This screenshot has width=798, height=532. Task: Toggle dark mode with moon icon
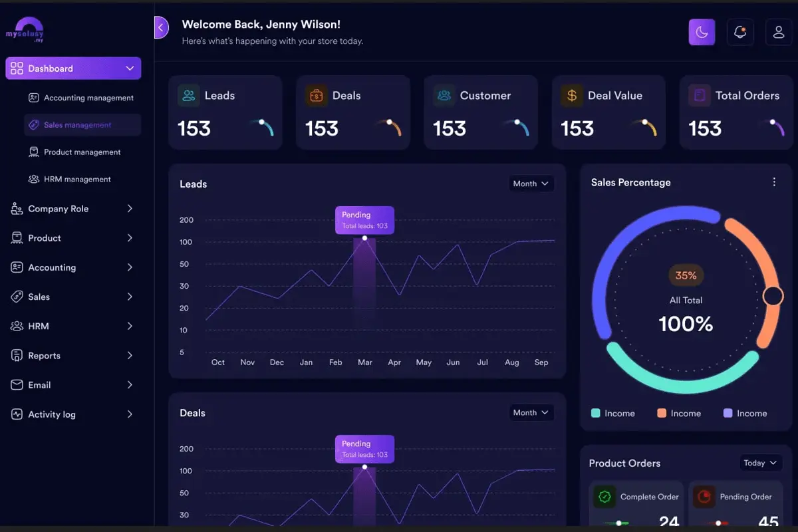pos(702,32)
